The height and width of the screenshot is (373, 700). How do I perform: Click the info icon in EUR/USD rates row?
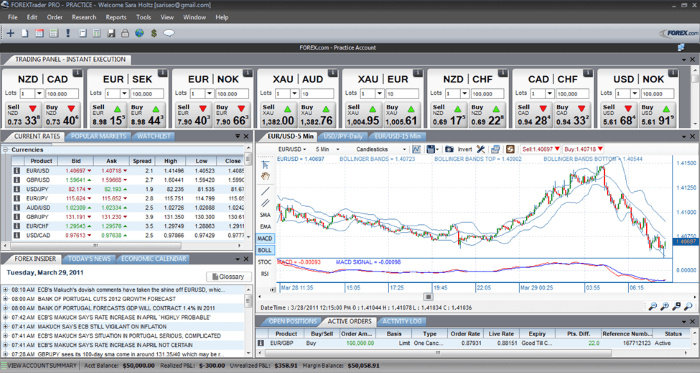(17, 171)
